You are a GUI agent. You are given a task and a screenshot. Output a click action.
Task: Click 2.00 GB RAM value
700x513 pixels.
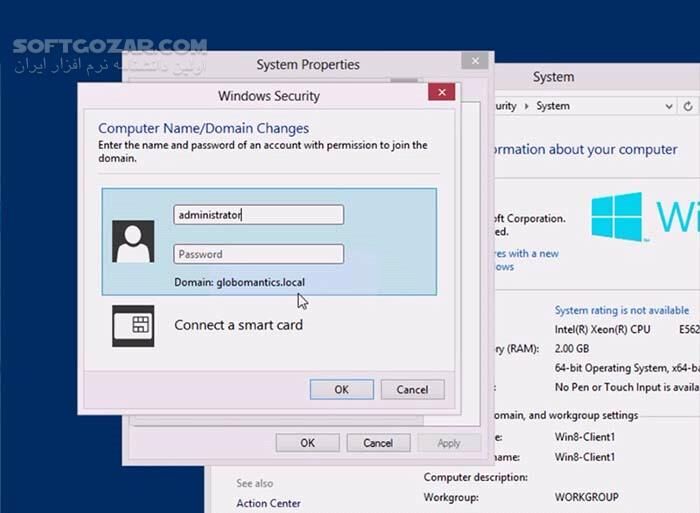pyautogui.click(x=572, y=349)
